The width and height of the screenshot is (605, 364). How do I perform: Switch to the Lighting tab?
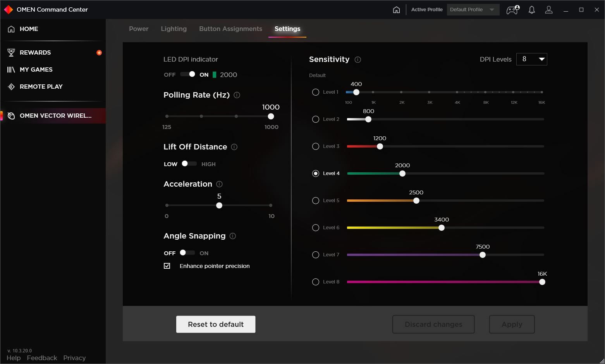coord(174,29)
